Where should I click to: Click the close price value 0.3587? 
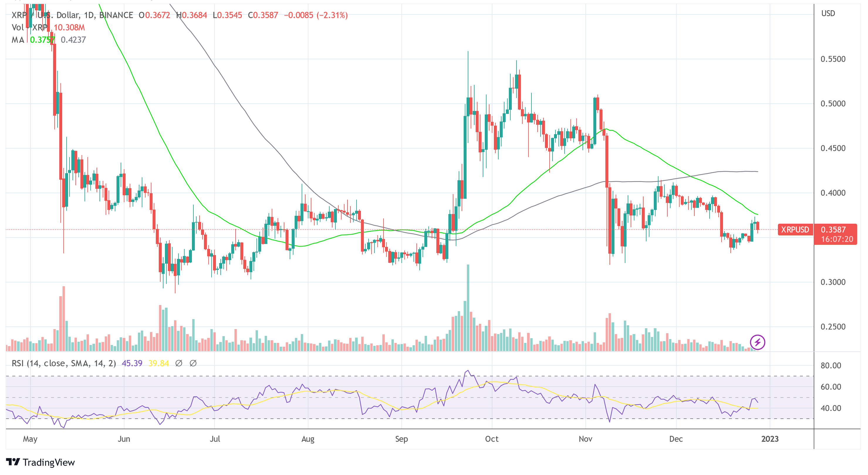266,15
